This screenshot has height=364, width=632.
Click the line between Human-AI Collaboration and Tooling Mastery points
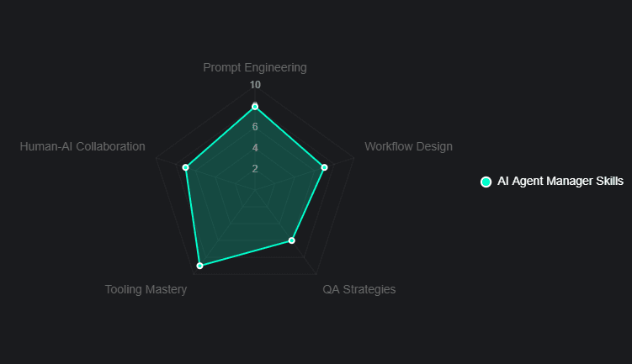click(193, 217)
